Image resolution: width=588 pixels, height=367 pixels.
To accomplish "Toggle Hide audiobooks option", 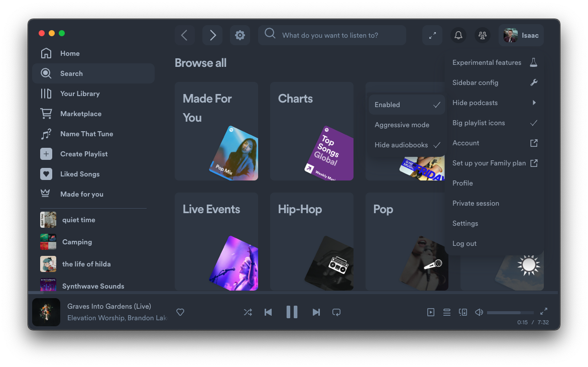I will point(407,145).
